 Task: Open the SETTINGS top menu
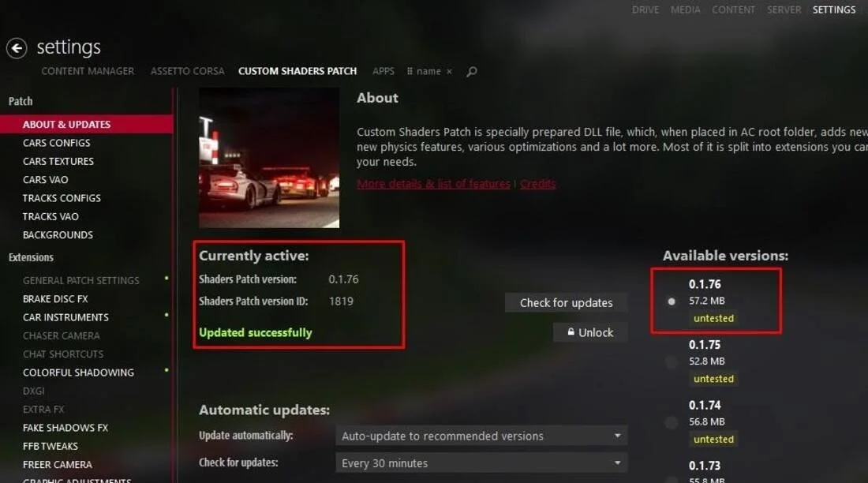click(834, 9)
